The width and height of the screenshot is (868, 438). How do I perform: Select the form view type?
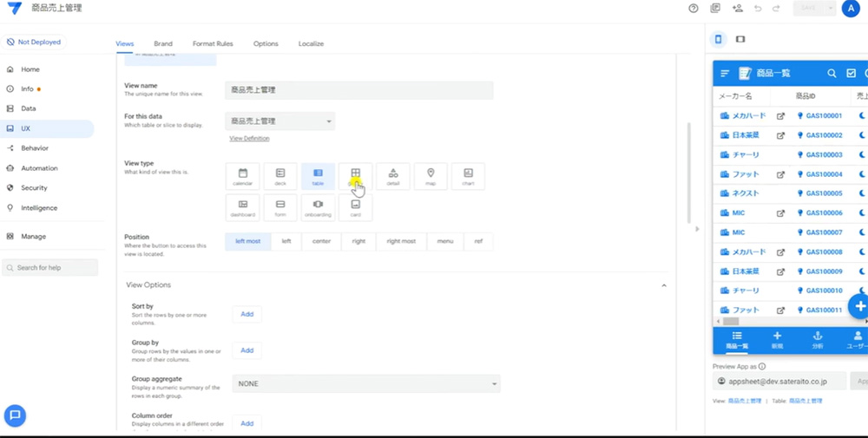pos(280,207)
